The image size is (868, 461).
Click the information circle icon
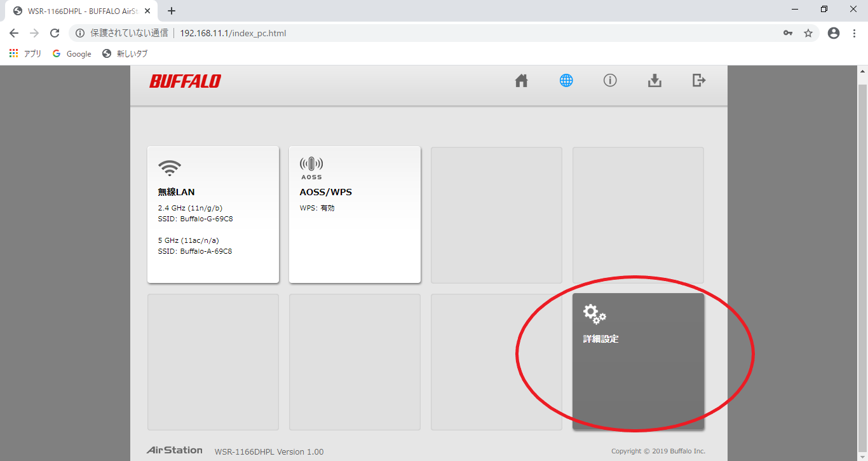click(x=610, y=81)
